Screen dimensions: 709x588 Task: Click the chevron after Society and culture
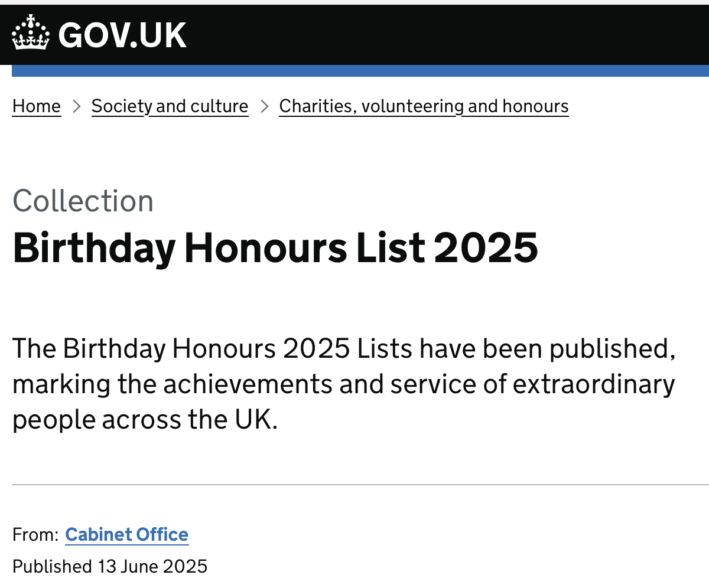(x=264, y=106)
